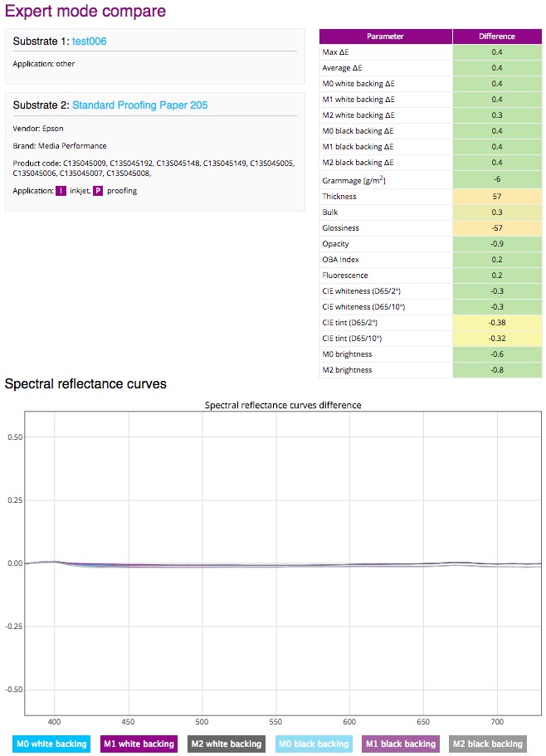The height and width of the screenshot is (756, 546).
Task: Click the M0 black backing ΔE row label
Action: (x=358, y=131)
